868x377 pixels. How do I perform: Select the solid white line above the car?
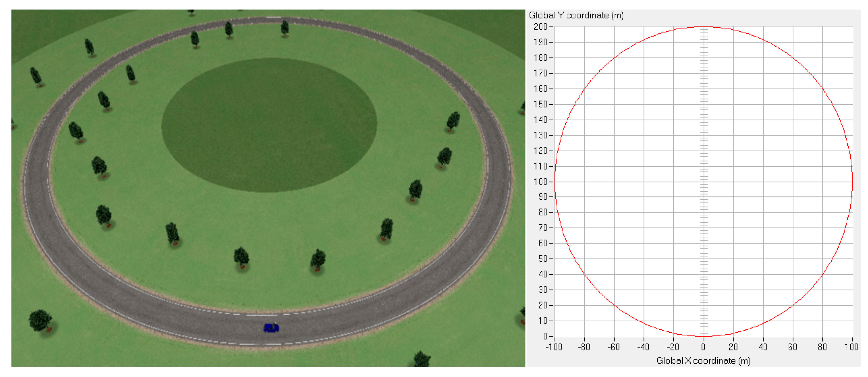pyautogui.click(x=261, y=315)
